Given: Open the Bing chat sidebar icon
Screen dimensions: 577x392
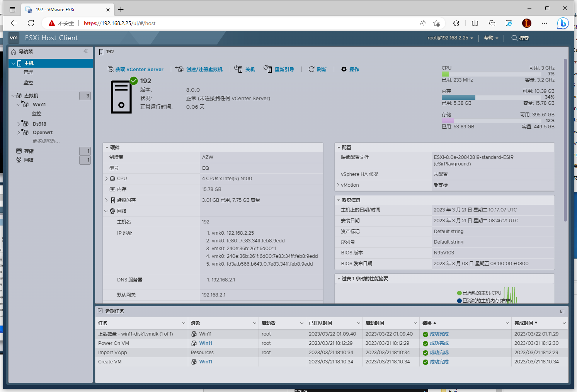Looking at the screenshot, I should click(563, 23).
